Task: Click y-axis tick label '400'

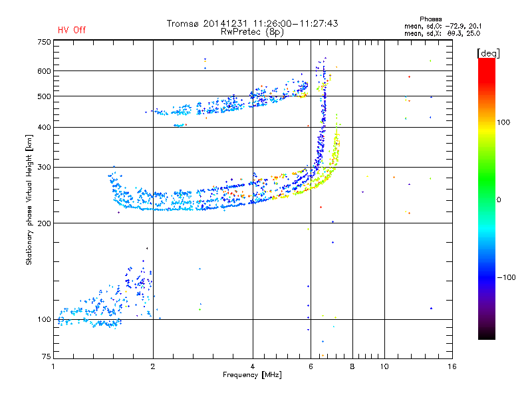Action: (x=44, y=128)
